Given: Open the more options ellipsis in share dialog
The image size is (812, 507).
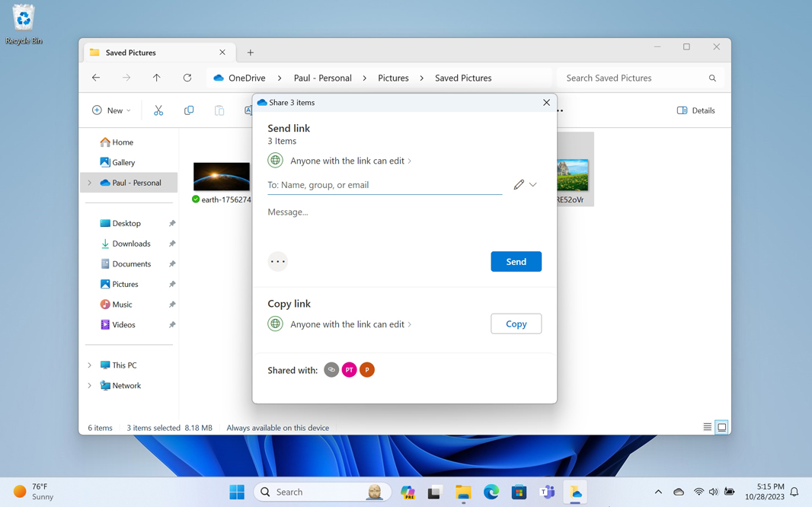Looking at the screenshot, I should (278, 262).
